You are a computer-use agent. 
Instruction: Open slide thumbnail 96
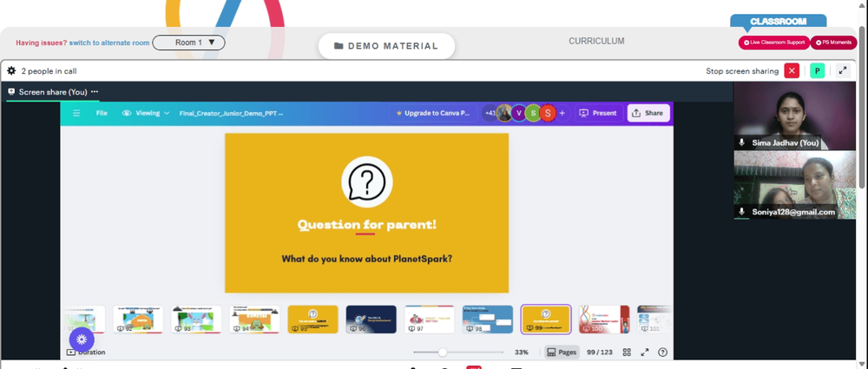click(371, 320)
